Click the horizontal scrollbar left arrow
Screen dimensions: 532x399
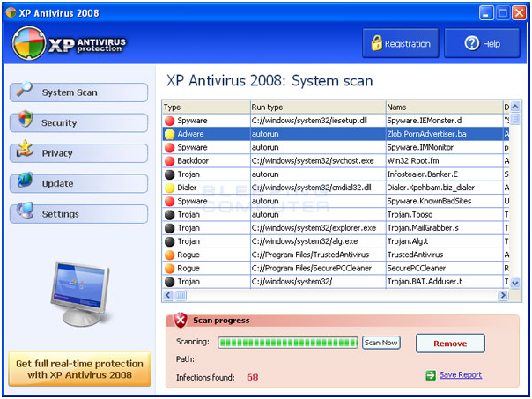pyautogui.click(x=168, y=296)
